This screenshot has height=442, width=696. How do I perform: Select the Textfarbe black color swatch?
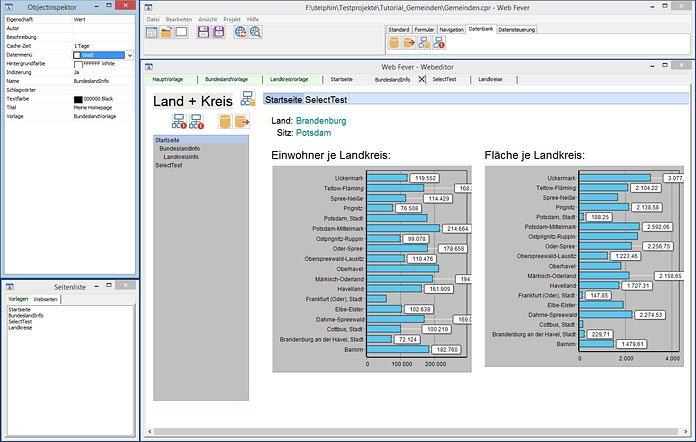pyautogui.click(x=79, y=99)
